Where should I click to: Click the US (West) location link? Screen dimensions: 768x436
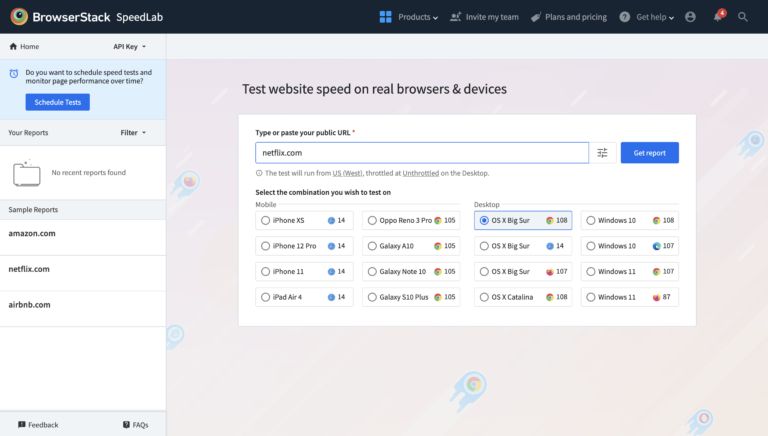(x=347, y=173)
